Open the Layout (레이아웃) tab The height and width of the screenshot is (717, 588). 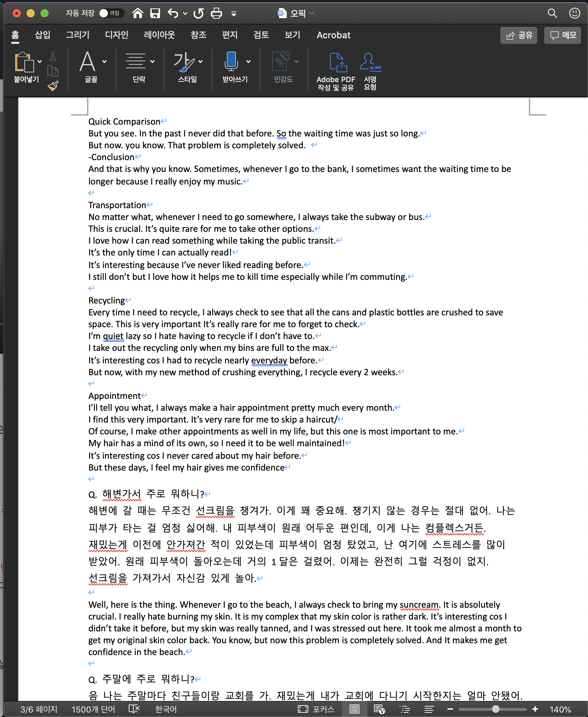pyautogui.click(x=159, y=35)
